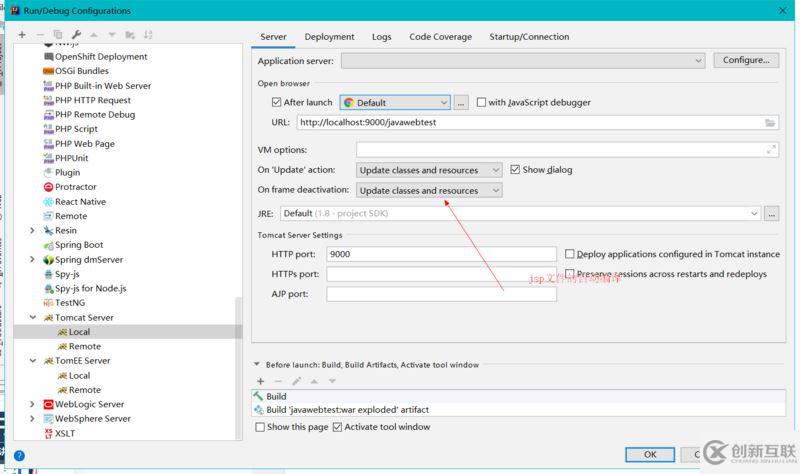Click the copy configuration icon
The image size is (800, 474).
[x=57, y=35]
